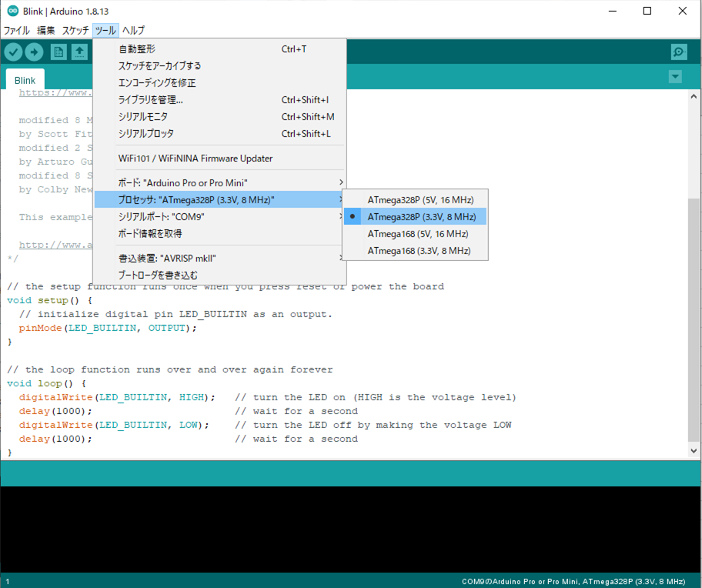The height and width of the screenshot is (588, 702).
Task: Click the vertical scrollbar thumb in editor
Action: pos(694,320)
